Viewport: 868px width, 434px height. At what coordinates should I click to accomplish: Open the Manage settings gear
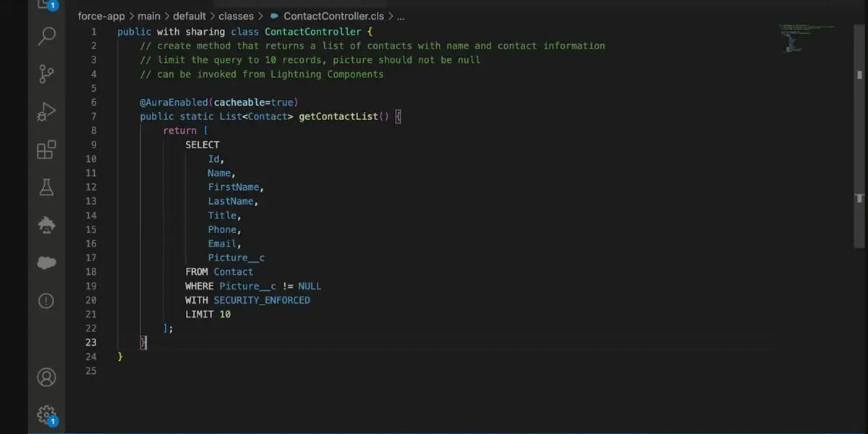[x=46, y=414]
